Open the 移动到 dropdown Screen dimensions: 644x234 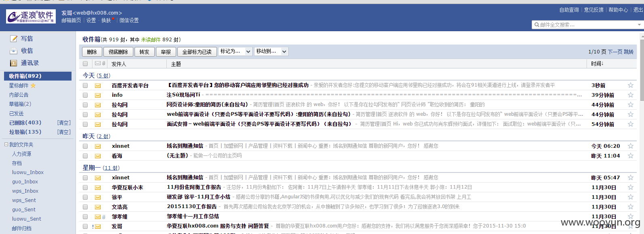(x=271, y=51)
